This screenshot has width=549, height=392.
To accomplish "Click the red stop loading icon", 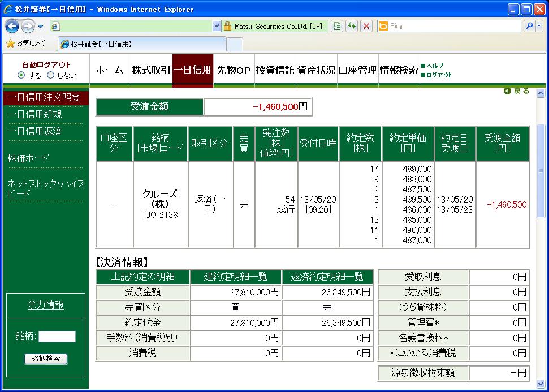I will tap(366, 26).
